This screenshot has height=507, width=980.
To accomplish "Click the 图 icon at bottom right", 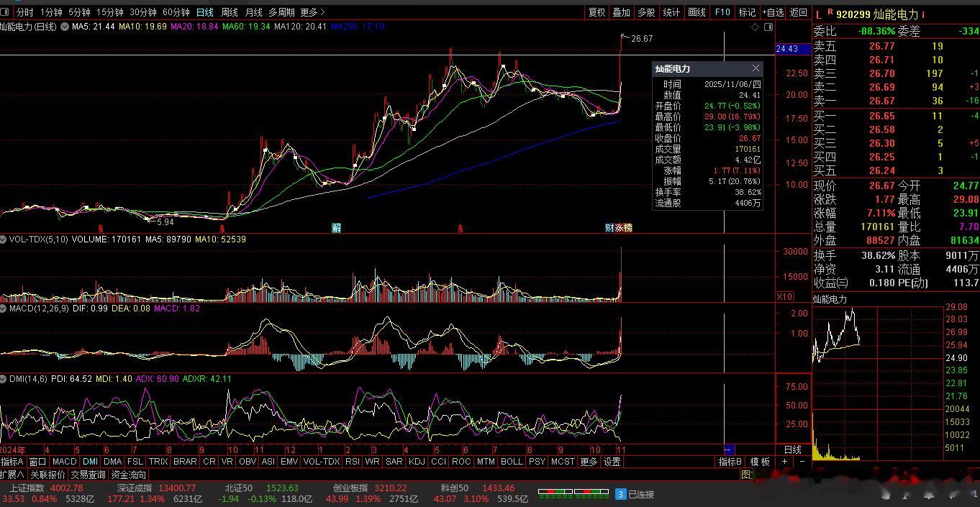I will click(x=746, y=475).
